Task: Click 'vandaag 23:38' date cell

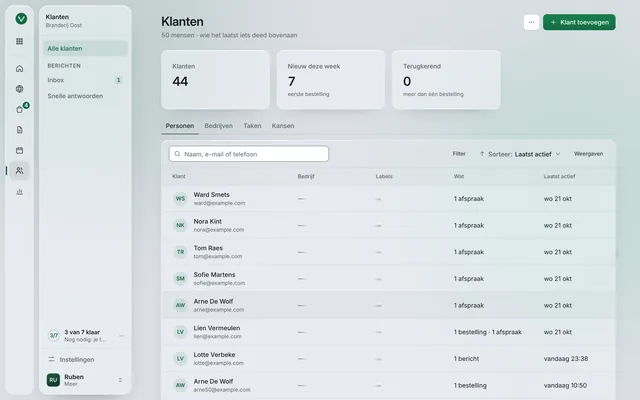Action: (566, 359)
